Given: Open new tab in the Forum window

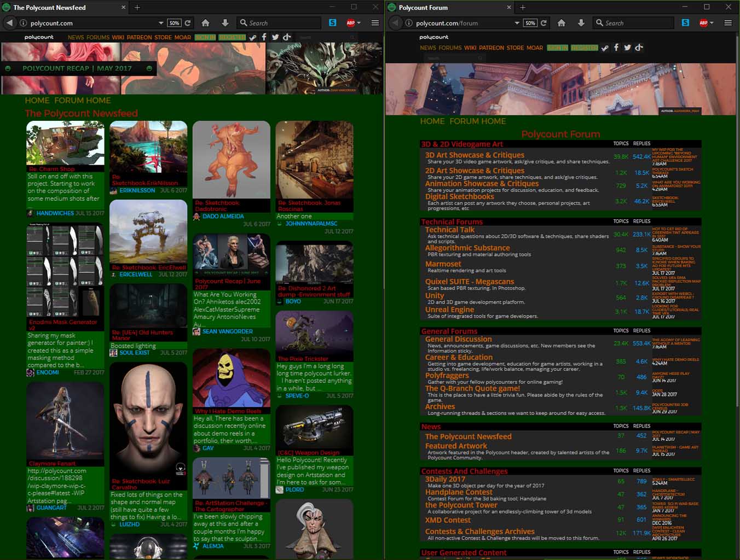Looking at the screenshot, I should pos(523,7).
